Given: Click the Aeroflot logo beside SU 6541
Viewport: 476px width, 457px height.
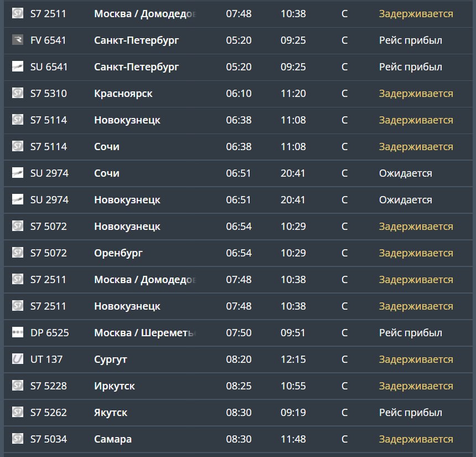Looking at the screenshot, I should click(18, 66).
